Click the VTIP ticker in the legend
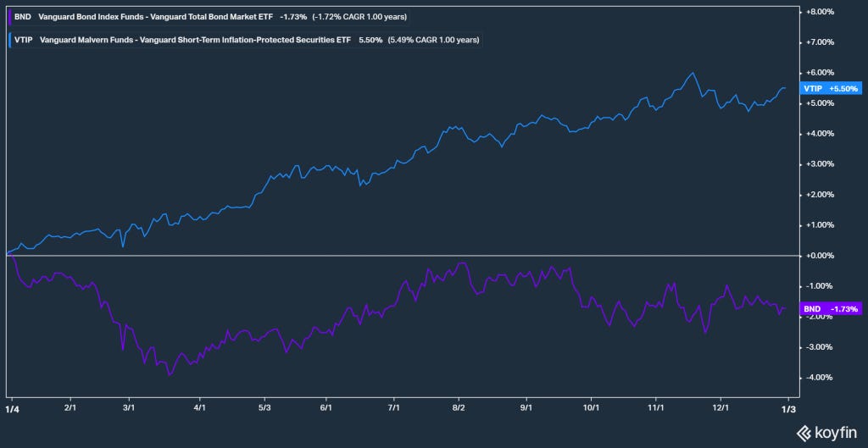Viewport: 868px width, 448px height. click(24, 40)
